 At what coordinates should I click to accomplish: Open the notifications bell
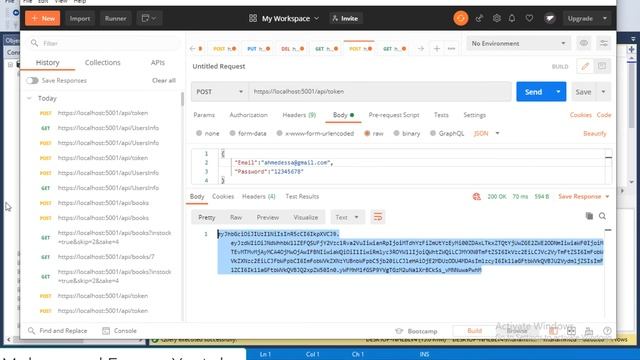coord(512,18)
